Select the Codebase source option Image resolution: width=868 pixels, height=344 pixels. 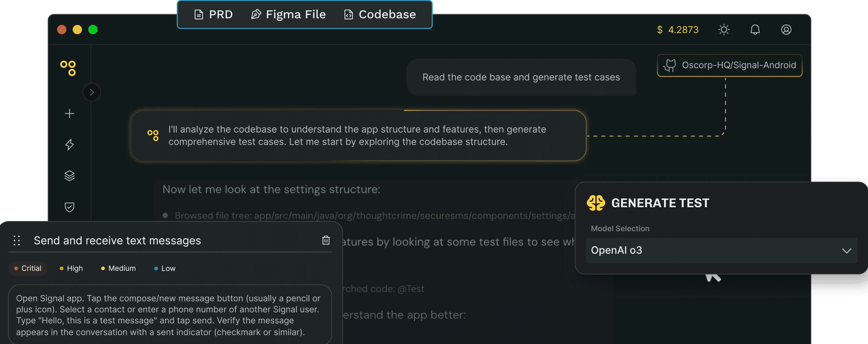coord(380,15)
